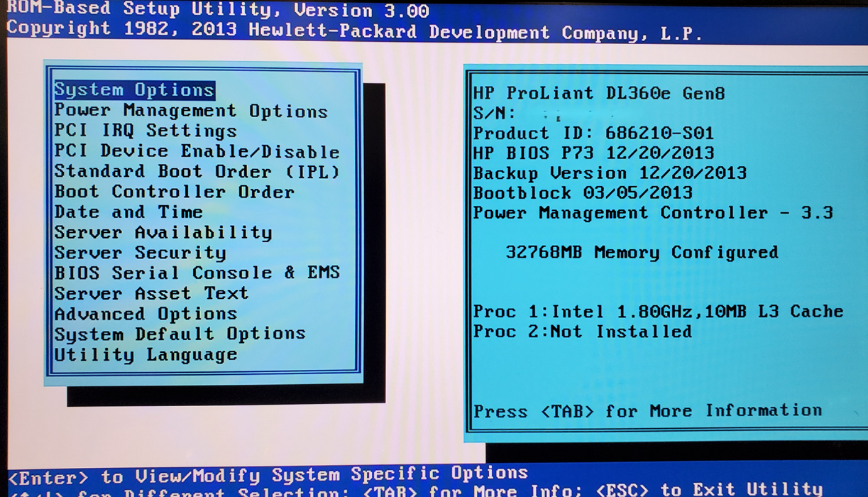Screen dimensions: 868x497
Task: Click the 32768MB Memory Configured text
Action: (x=642, y=252)
